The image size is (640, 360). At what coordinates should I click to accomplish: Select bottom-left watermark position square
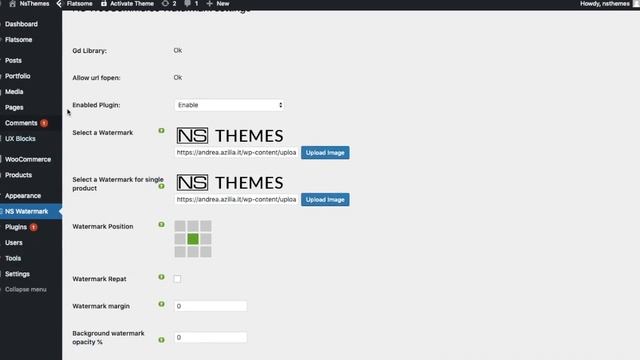(x=180, y=252)
